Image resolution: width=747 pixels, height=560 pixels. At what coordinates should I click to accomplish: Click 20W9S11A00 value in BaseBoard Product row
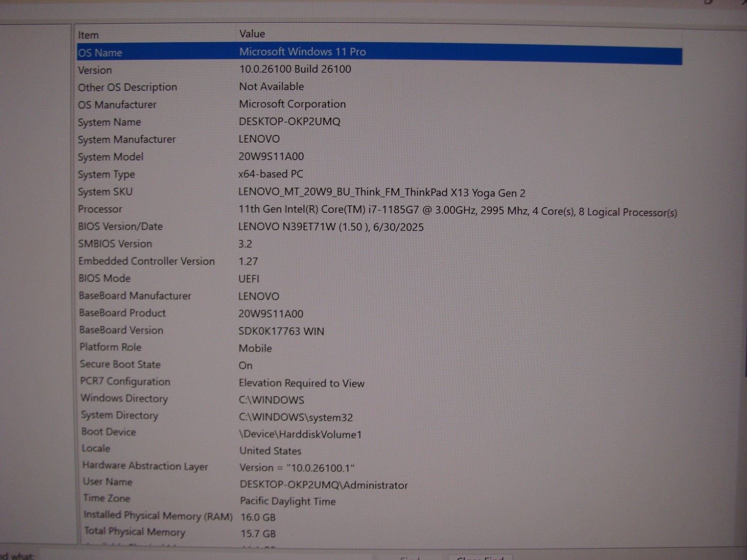pyautogui.click(x=271, y=314)
